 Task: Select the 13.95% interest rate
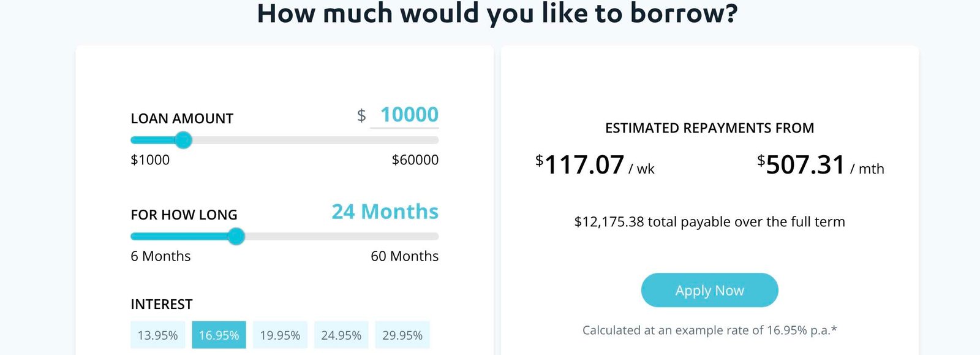click(x=157, y=335)
